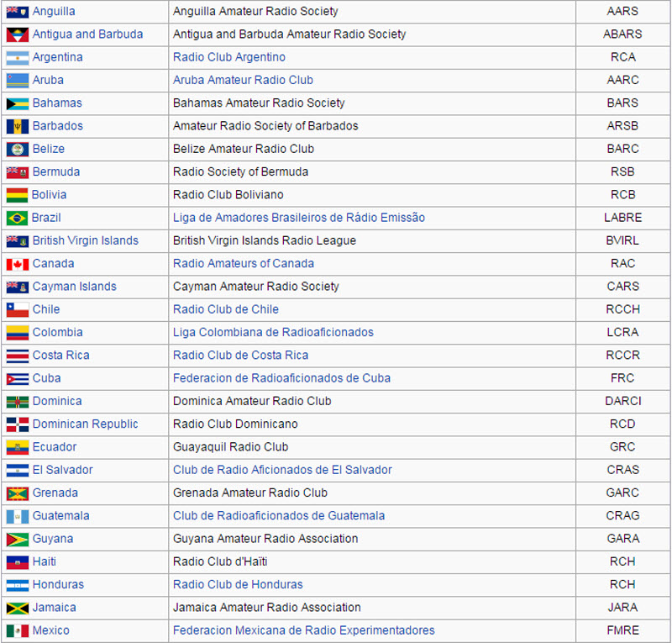Follow the Bolivia country link

(x=50, y=195)
